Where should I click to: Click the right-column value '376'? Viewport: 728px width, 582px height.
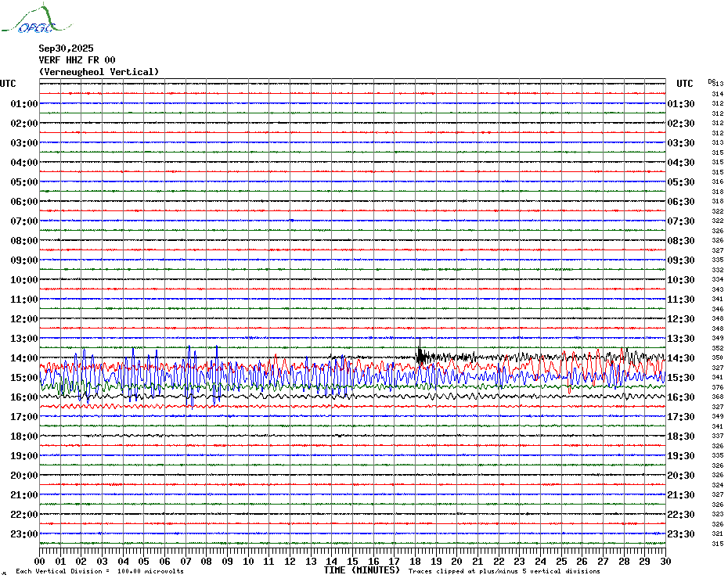point(717,387)
